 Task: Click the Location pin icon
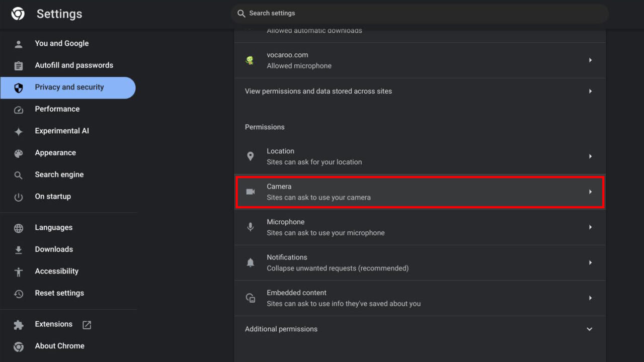(251, 156)
